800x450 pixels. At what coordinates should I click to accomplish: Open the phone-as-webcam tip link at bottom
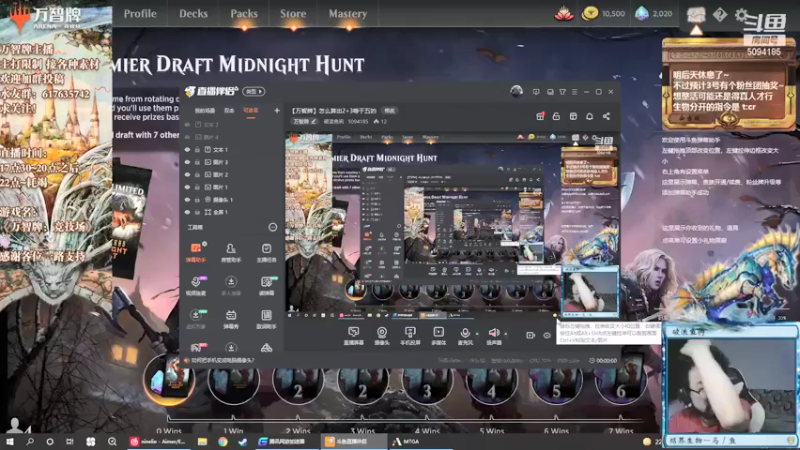(x=222, y=360)
